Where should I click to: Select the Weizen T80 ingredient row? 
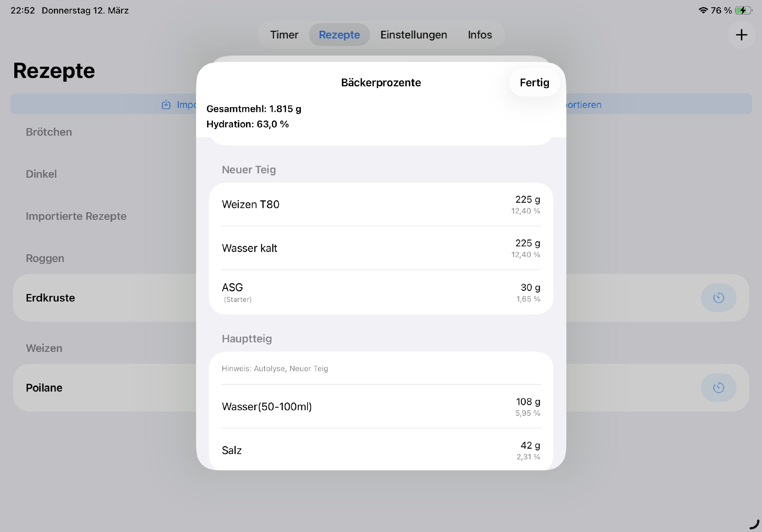[x=381, y=204]
